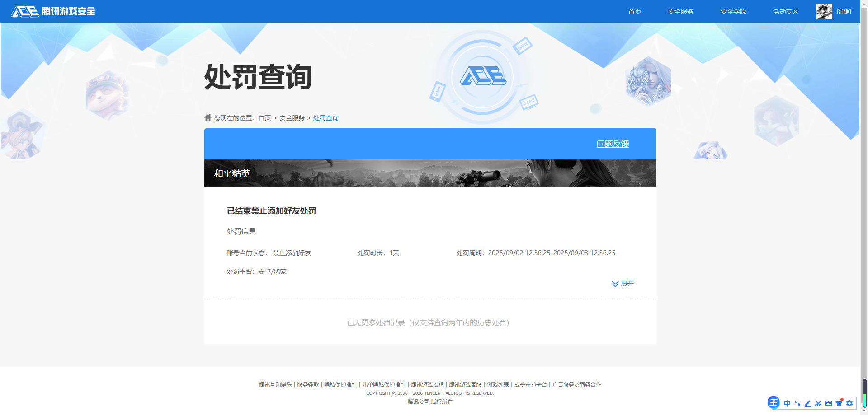Click the 已结束禁止添加好友处罚 heading
The image size is (868, 415).
point(271,211)
